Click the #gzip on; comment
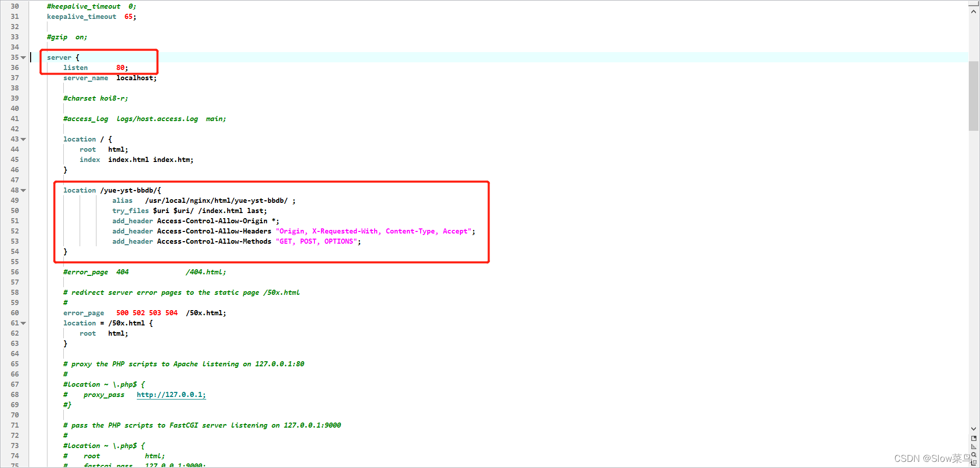This screenshot has width=980, height=468. tap(67, 37)
